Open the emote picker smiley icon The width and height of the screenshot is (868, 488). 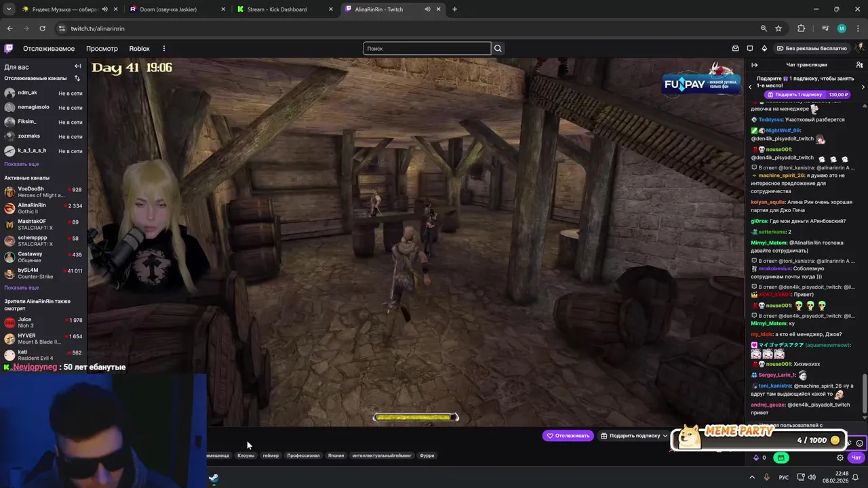point(859,443)
